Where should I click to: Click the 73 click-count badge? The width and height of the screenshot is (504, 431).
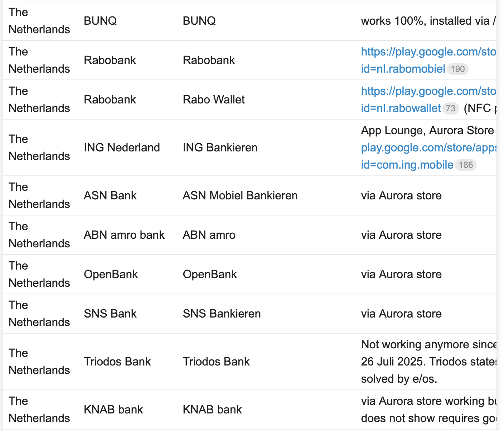(x=451, y=108)
